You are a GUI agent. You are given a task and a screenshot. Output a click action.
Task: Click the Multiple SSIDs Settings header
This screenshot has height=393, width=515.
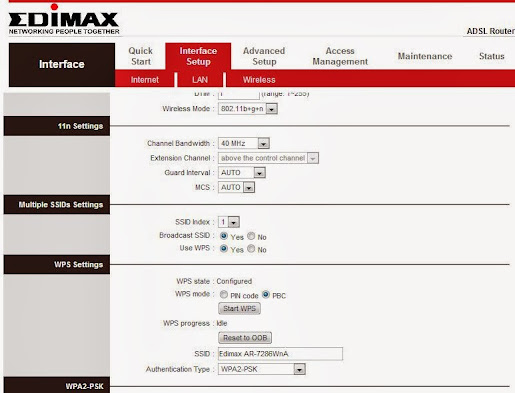(57, 204)
